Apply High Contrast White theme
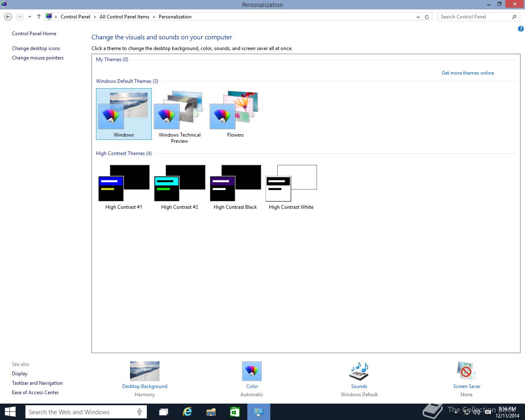Viewport: 525px width, 420px height. tap(291, 187)
